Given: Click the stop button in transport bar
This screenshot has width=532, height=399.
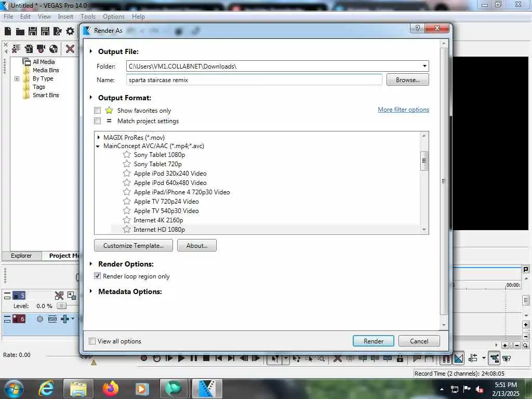Looking at the screenshot, I should point(206,358).
